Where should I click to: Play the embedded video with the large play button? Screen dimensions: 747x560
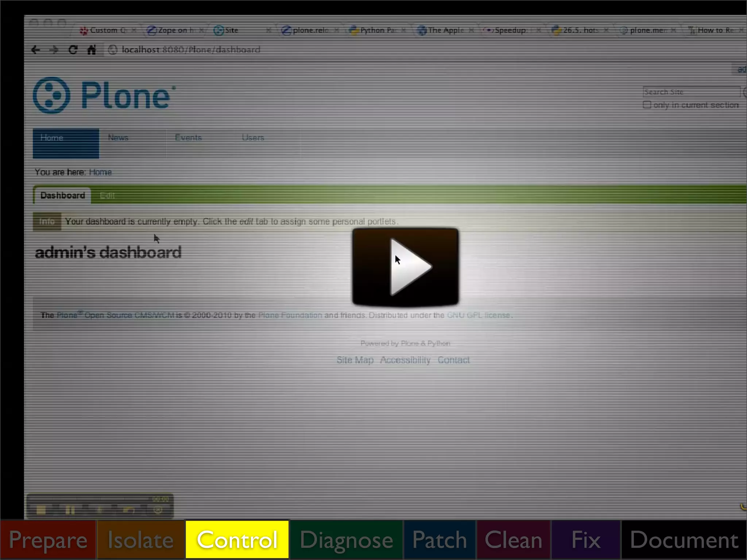pos(405,267)
